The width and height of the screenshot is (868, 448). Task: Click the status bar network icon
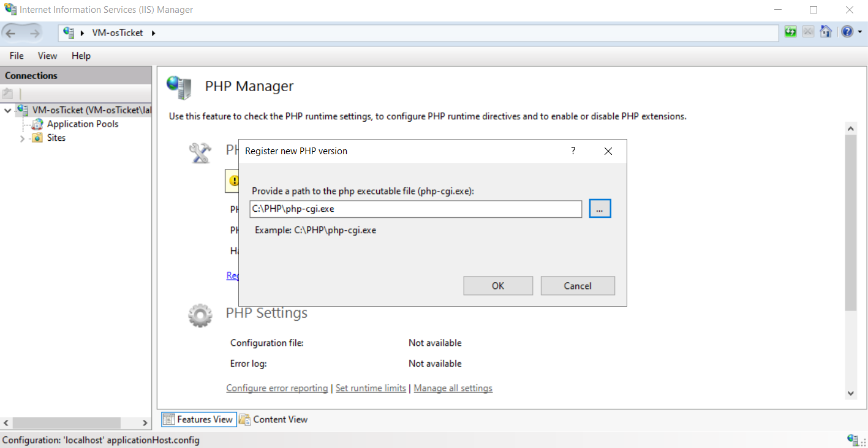(853, 439)
